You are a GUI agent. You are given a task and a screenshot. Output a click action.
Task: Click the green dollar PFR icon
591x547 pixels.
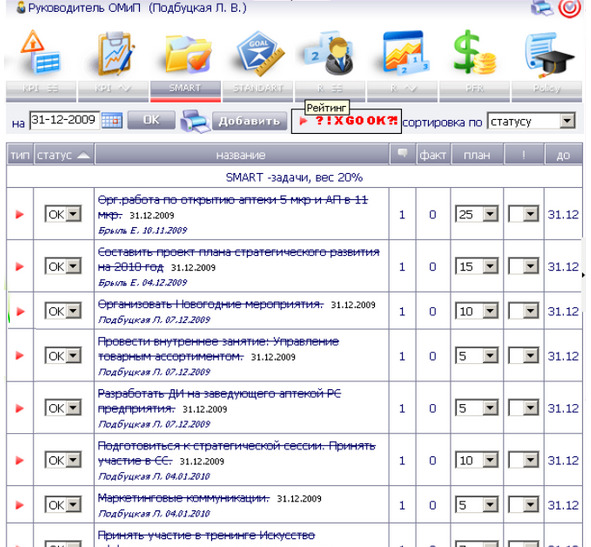[x=474, y=52]
